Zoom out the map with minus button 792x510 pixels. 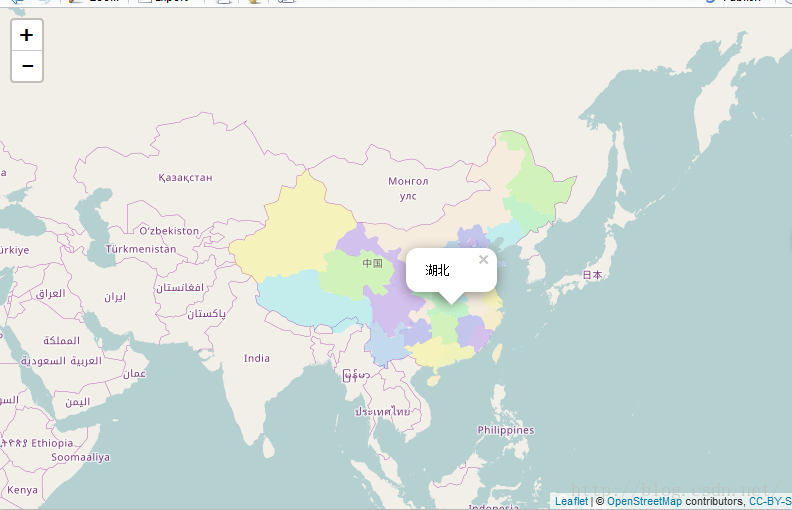click(27, 66)
